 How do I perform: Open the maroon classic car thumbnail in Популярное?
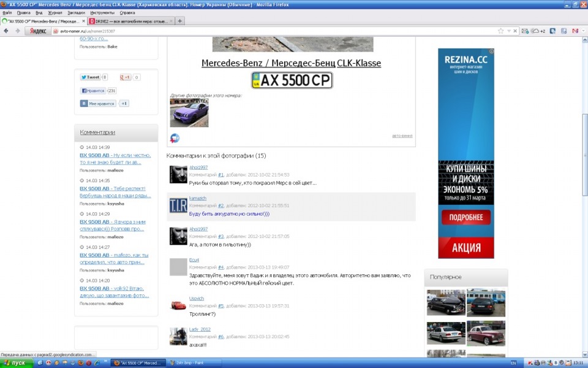click(x=486, y=333)
